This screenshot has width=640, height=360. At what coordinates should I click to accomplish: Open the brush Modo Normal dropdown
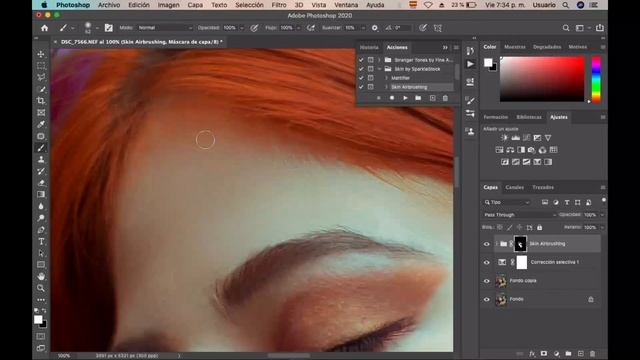pos(164,28)
